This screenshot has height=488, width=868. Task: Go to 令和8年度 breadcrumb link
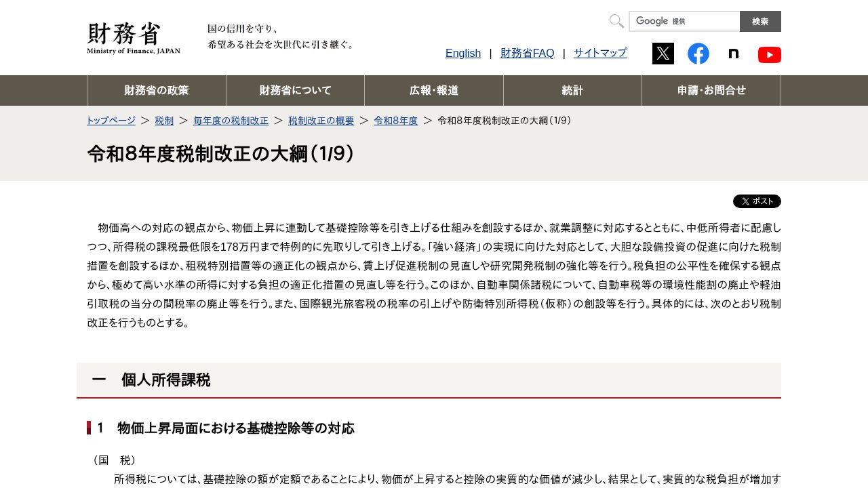coord(396,121)
